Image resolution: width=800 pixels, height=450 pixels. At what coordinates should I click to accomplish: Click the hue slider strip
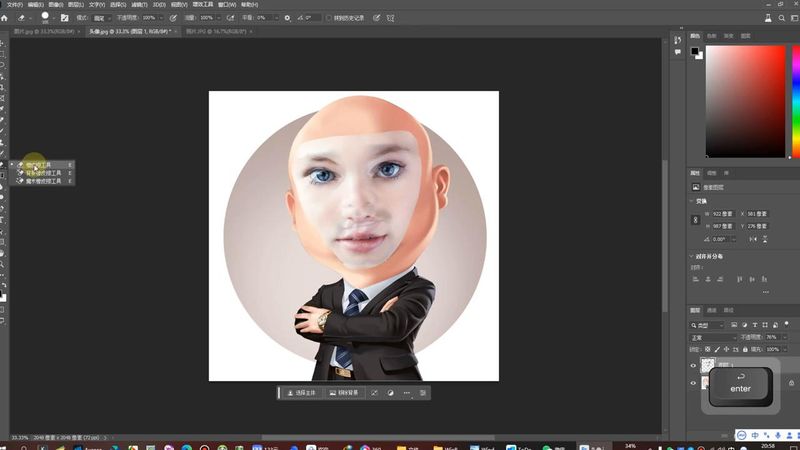(x=796, y=102)
